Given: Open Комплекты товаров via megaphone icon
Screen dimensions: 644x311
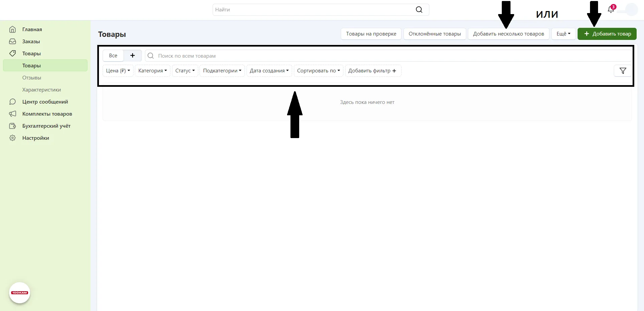Looking at the screenshot, I should [12, 114].
